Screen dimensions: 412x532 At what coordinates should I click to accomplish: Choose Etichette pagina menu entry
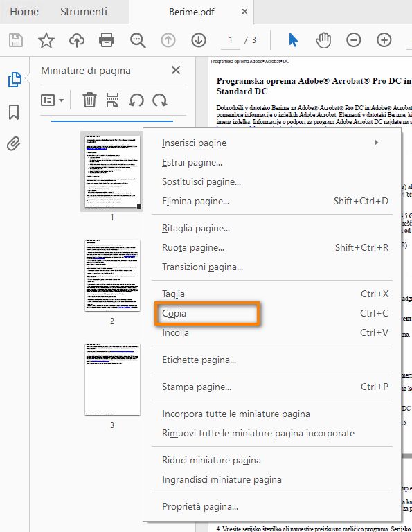[x=271, y=360]
